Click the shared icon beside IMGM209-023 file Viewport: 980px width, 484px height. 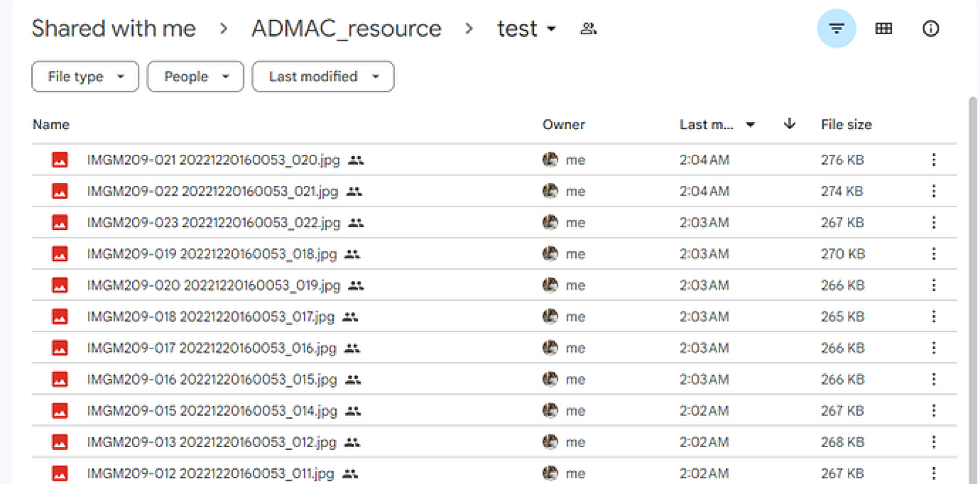pyautogui.click(x=356, y=223)
